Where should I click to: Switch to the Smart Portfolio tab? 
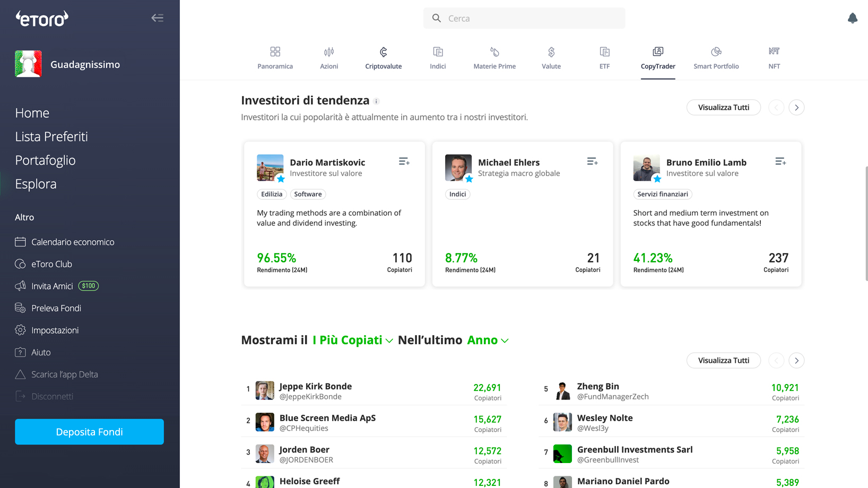(x=716, y=58)
